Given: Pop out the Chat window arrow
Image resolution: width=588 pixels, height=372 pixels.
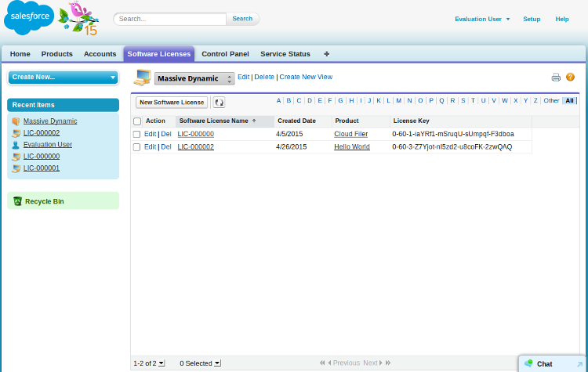Looking at the screenshot, I should [x=579, y=364].
